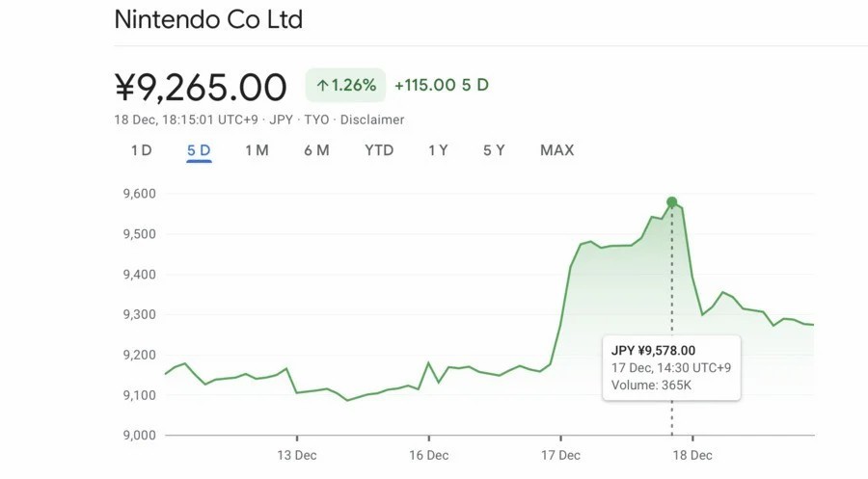Click the 16 Dec date label

(x=428, y=455)
